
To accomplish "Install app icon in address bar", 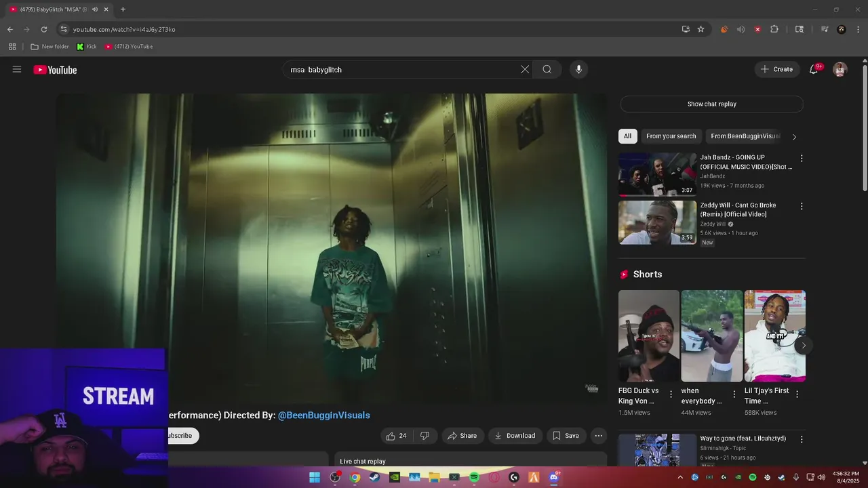I will click(x=686, y=29).
